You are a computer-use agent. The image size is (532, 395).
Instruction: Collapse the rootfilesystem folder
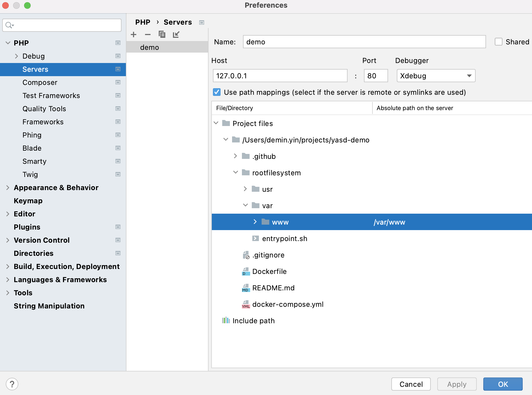pyautogui.click(x=235, y=173)
